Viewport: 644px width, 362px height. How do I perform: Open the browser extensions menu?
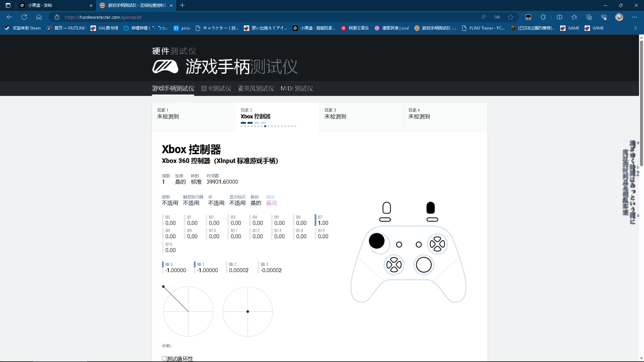[543, 17]
